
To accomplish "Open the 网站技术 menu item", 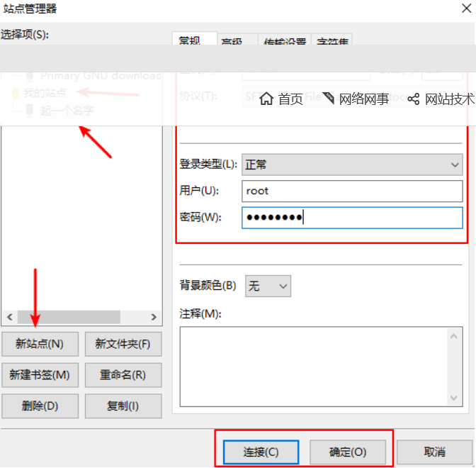I will click(449, 99).
